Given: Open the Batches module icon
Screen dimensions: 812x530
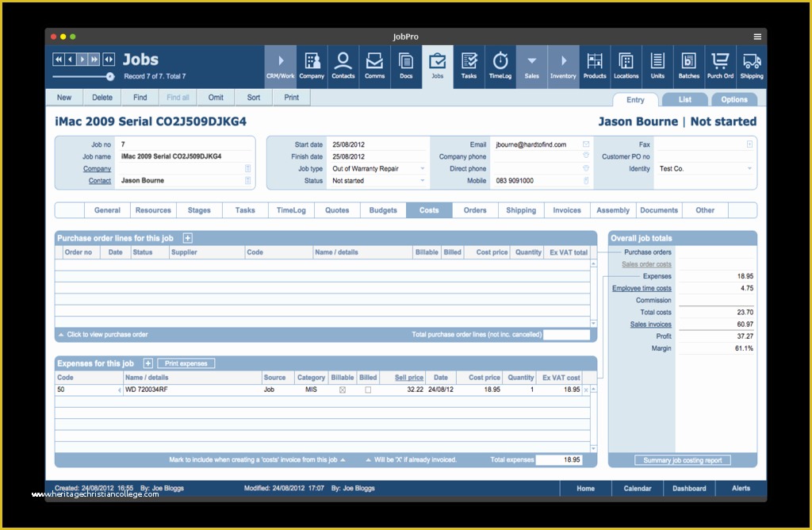Looking at the screenshot, I should pyautogui.click(x=689, y=67).
